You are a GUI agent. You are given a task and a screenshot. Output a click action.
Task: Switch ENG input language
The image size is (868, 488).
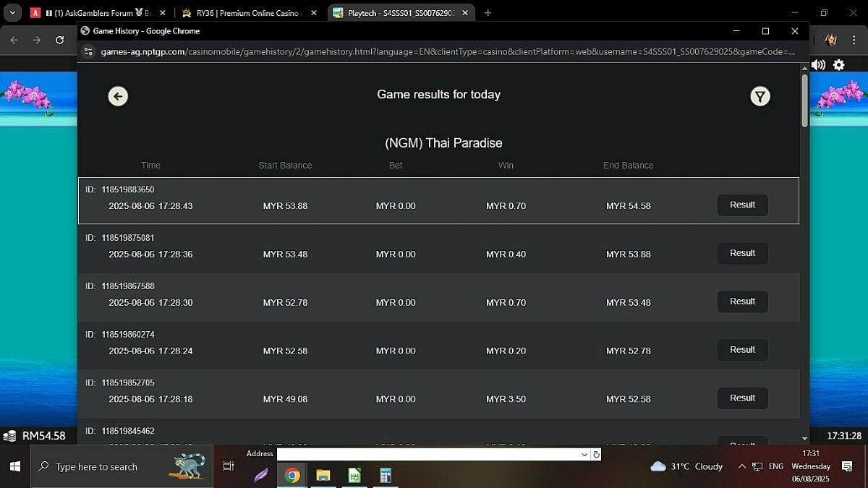[775, 466]
